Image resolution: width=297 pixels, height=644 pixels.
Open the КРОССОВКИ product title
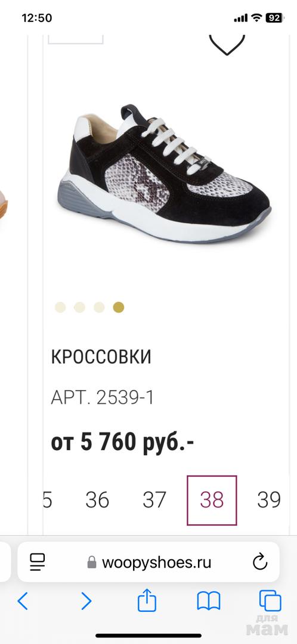pos(101,357)
